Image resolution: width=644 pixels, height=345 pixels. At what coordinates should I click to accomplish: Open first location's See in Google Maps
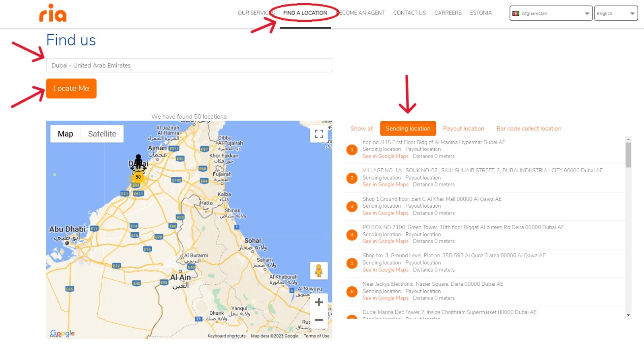click(385, 157)
